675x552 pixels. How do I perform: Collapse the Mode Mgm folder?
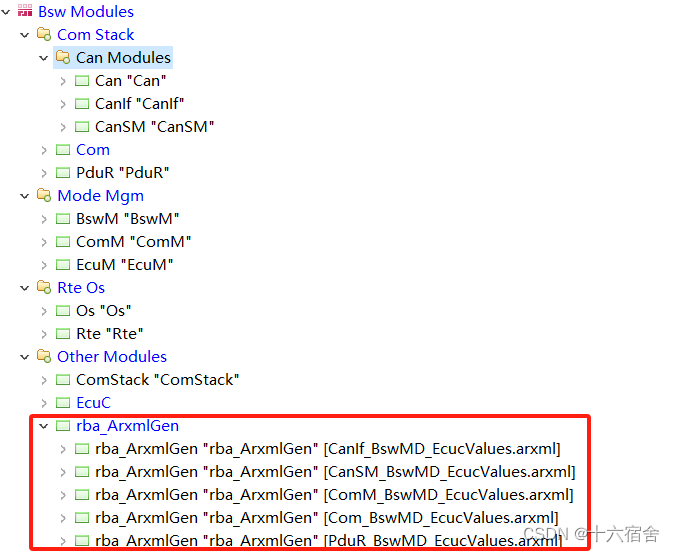(x=25, y=196)
